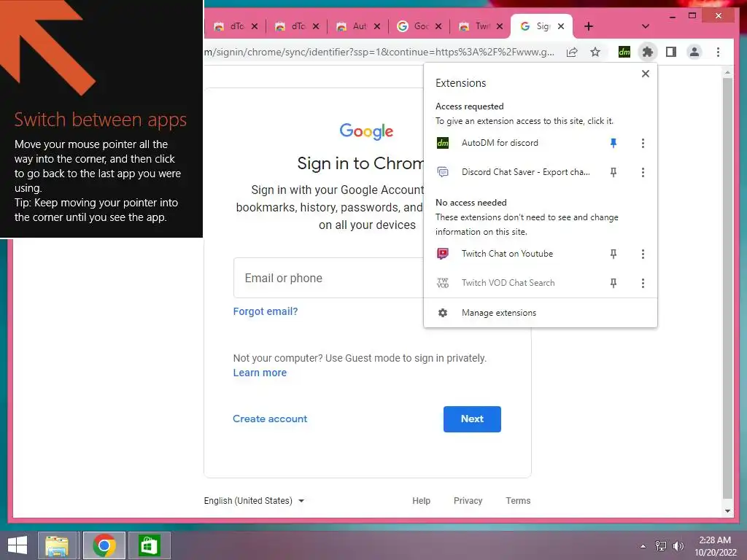Click the volume speaker tray icon
The image size is (747, 560).
[x=678, y=545]
